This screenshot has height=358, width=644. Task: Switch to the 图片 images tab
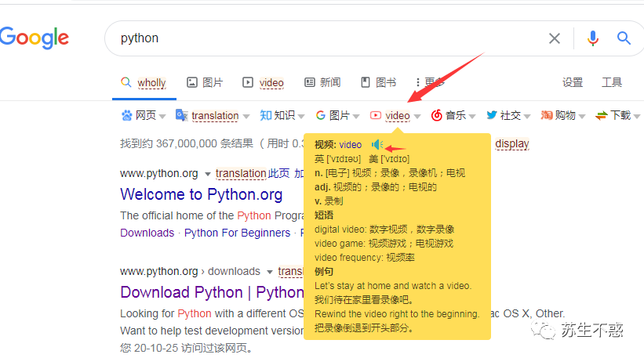[205, 82]
